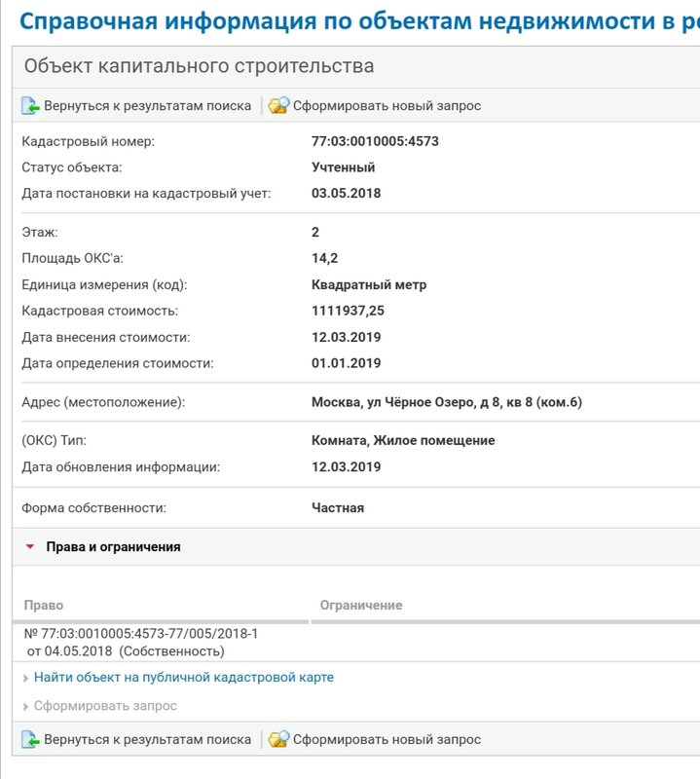This screenshot has width=700, height=779.
Task: Open top 'Вернуться к результатам поиска' link
Action: point(148,106)
